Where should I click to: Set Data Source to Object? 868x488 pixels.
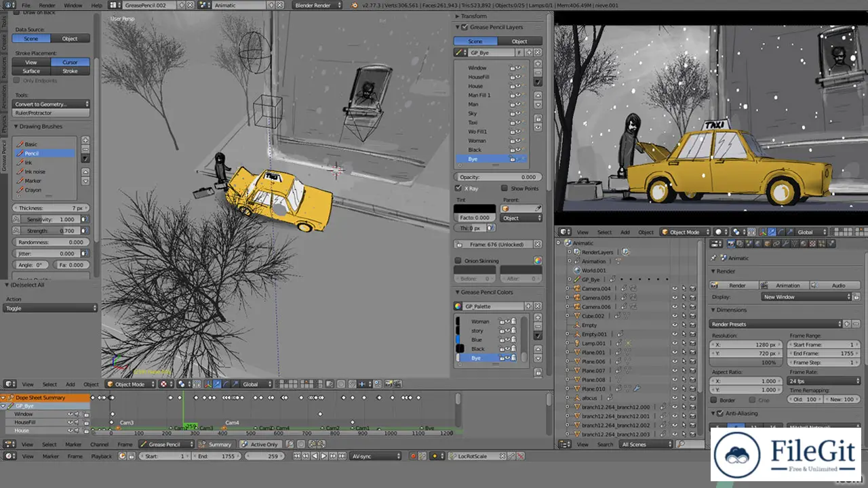[70, 39]
